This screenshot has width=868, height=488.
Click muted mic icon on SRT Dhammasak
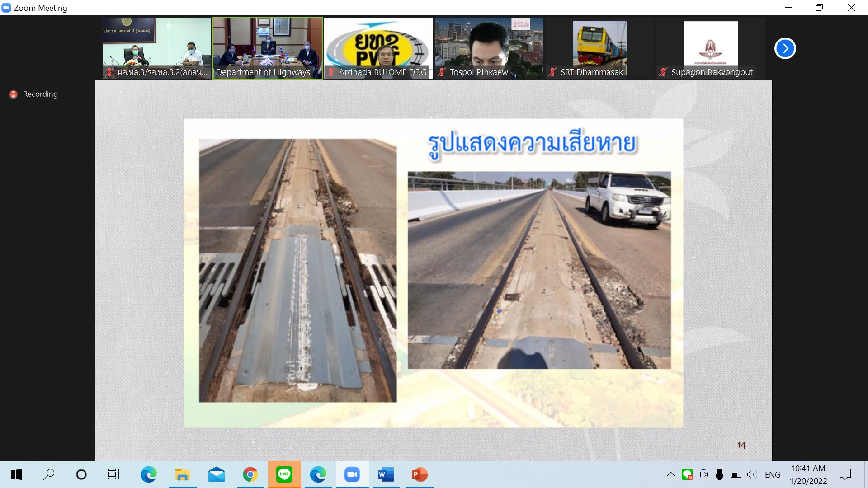click(x=552, y=72)
